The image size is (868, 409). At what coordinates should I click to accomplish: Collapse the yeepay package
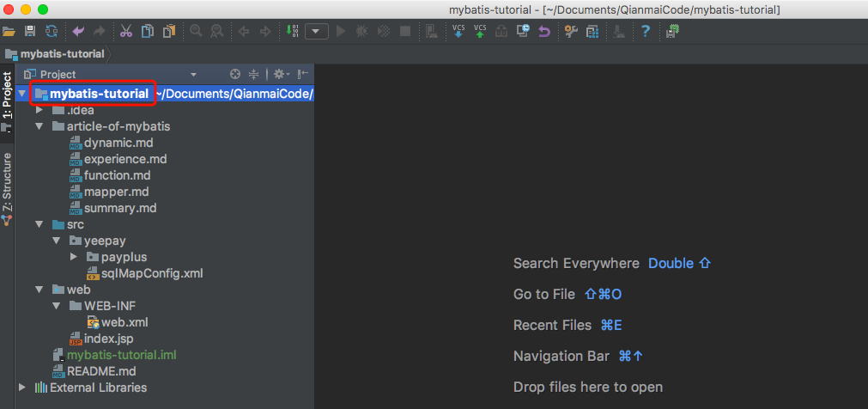pyautogui.click(x=57, y=241)
